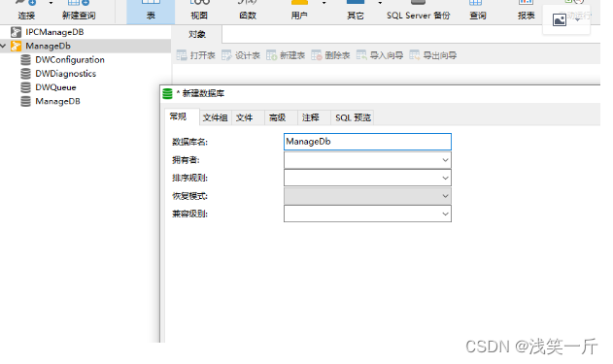
Task: Click the 其它 others toolbar button
Action: click(x=356, y=11)
